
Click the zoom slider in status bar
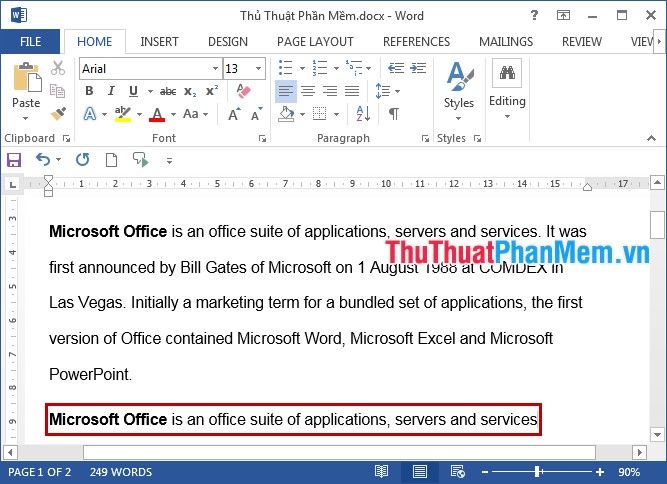click(538, 472)
